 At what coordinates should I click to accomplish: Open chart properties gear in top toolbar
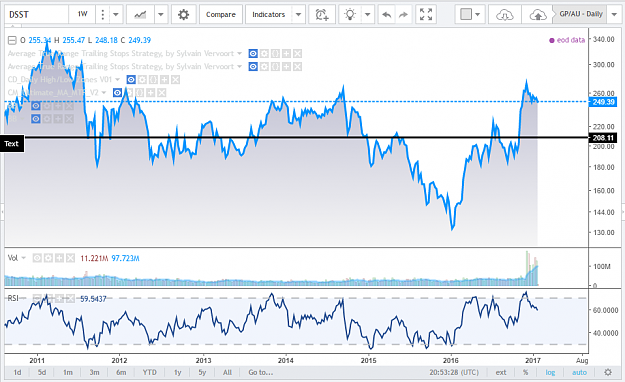coord(183,15)
